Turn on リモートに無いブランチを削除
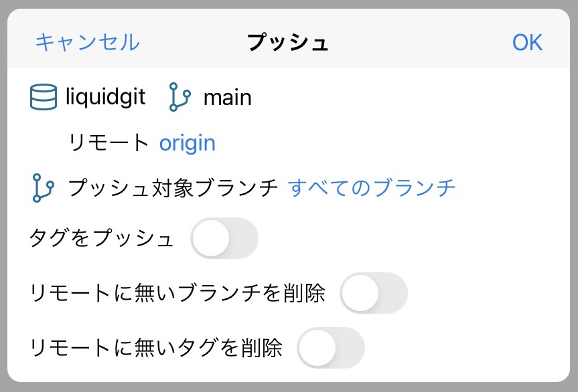The width and height of the screenshot is (578, 392). (374, 293)
